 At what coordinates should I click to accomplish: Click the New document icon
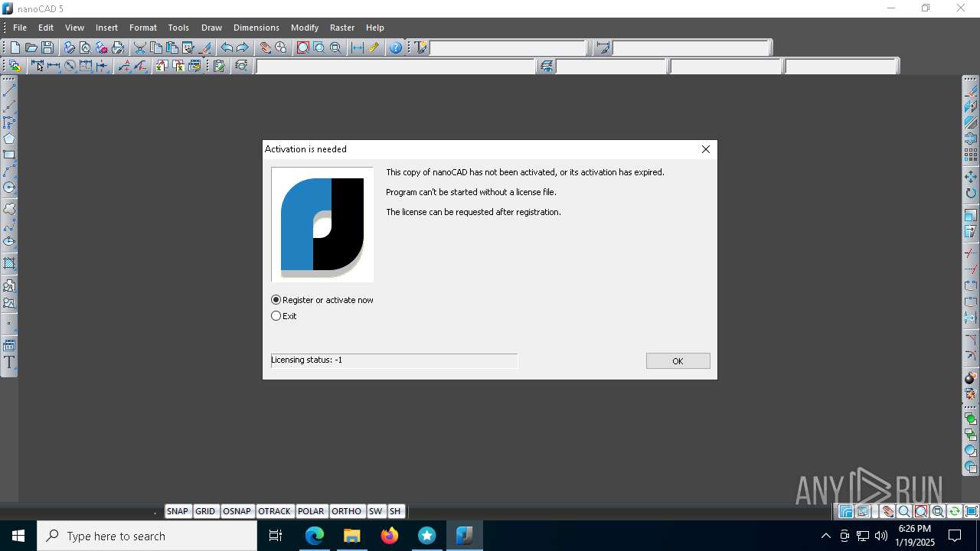[15, 47]
